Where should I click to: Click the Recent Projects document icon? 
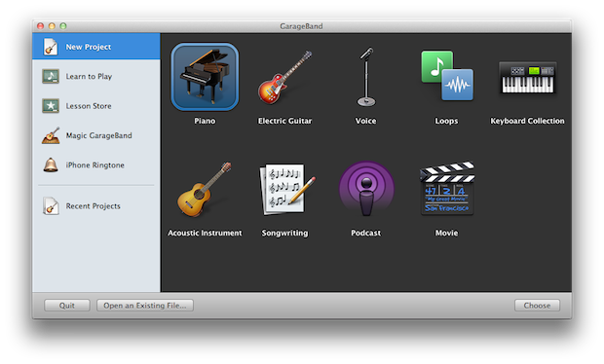(x=51, y=206)
